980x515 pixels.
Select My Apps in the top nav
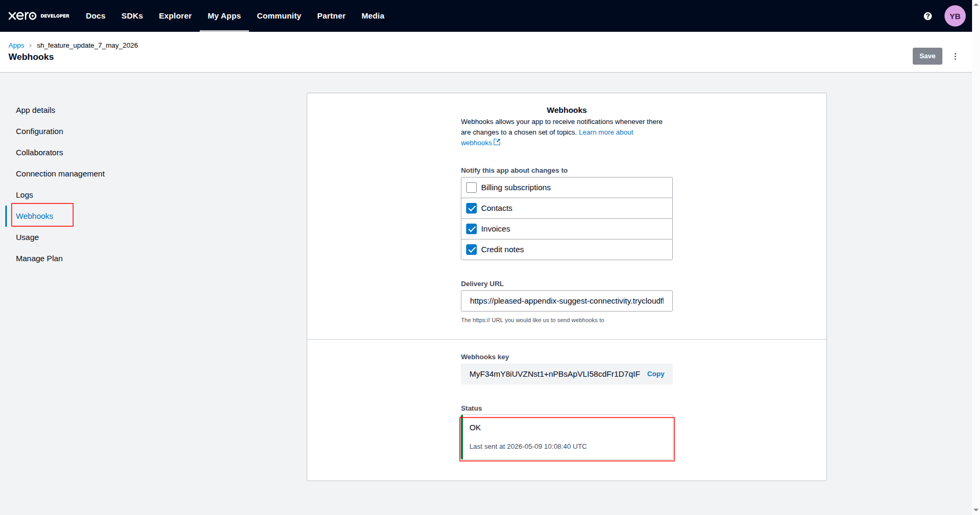[x=224, y=16]
